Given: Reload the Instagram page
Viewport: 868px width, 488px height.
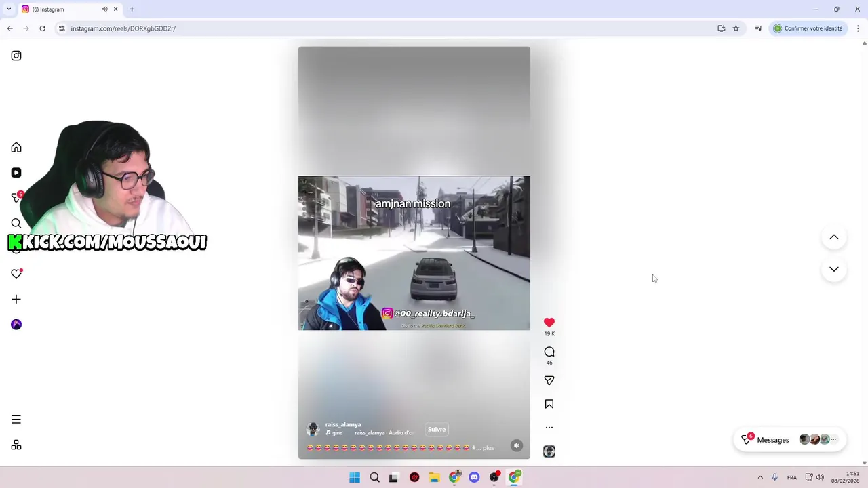Looking at the screenshot, I should click(42, 28).
